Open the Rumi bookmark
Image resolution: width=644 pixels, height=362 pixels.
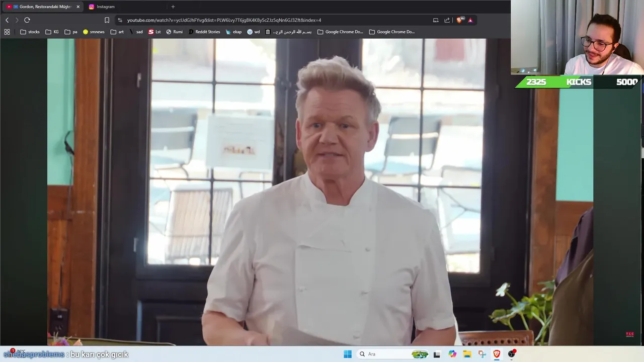175,32
